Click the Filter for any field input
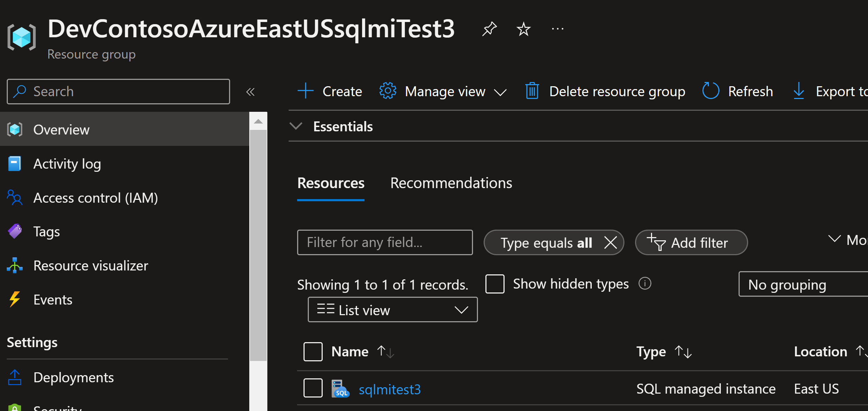Image resolution: width=868 pixels, height=411 pixels. (385, 242)
